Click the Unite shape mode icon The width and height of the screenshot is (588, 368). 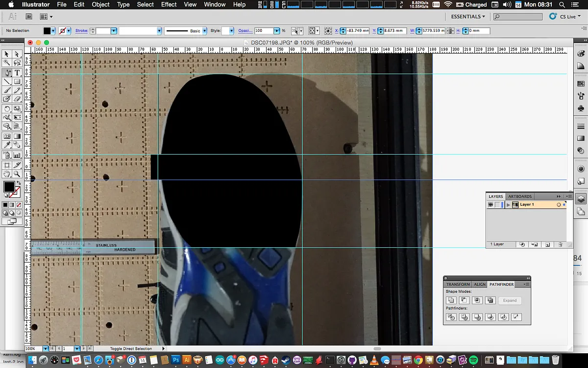pyautogui.click(x=451, y=300)
